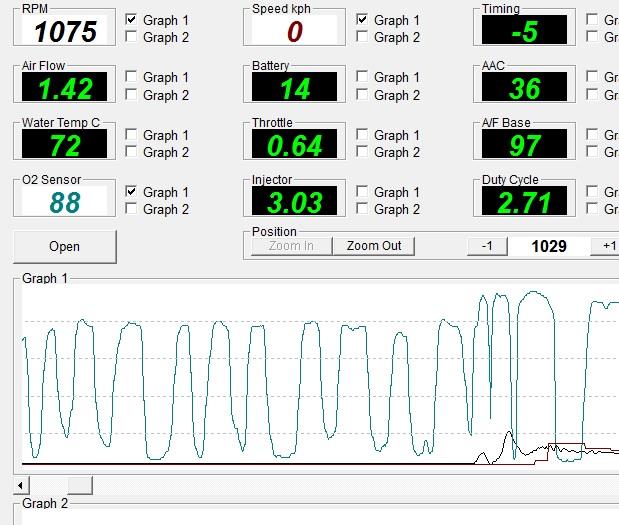
Task: Check Injector Graph 2 checkbox
Action: point(362,208)
